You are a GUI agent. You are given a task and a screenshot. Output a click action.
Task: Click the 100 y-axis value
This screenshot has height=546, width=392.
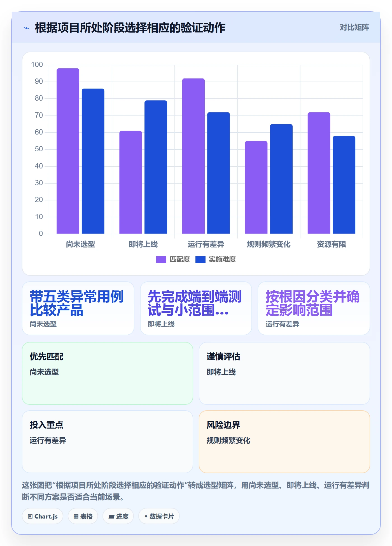[x=37, y=65]
